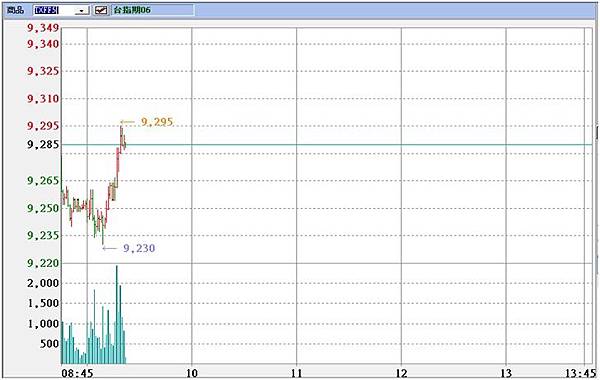This screenshot has width=600, height=380.
Task: Click the 10 o'clock time axis label
Action: coord(192,373)
